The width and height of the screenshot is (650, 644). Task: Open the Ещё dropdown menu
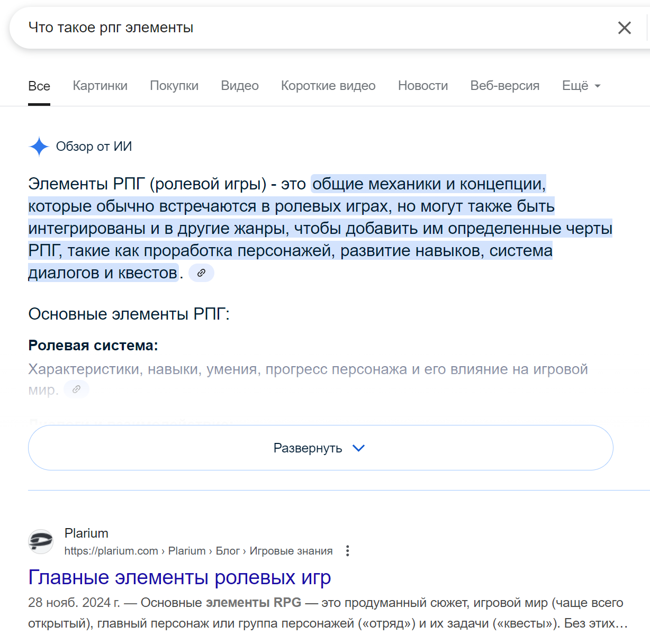581,86
